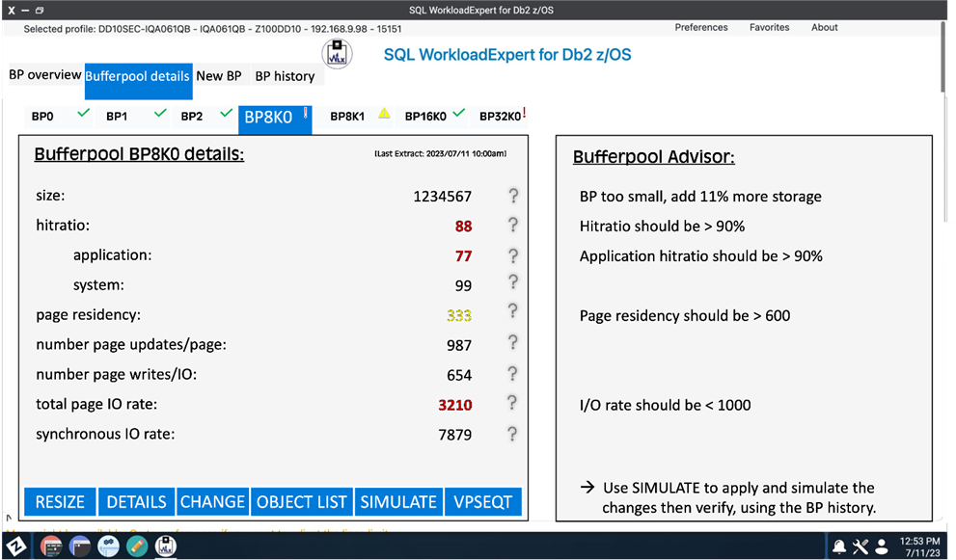Select the New BP tab
The width and height of the screenshot is (956, 560).
click(219, 76)
